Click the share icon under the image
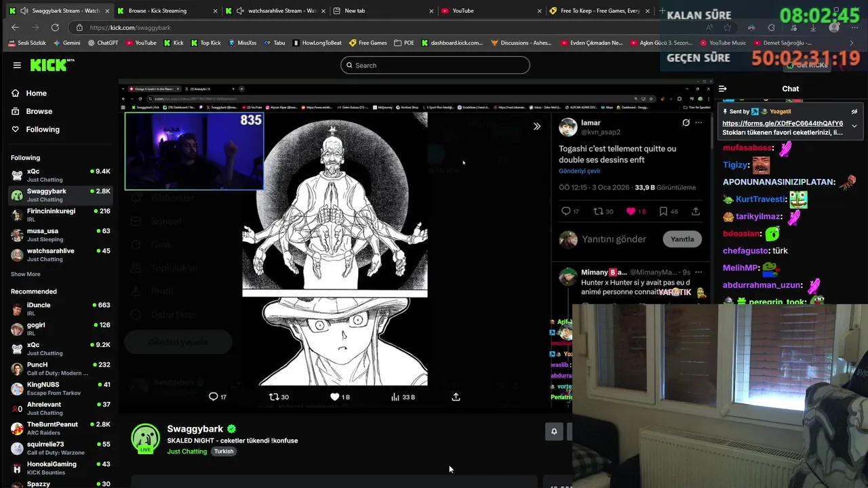 pyautogui.click(x=456, y=396)
